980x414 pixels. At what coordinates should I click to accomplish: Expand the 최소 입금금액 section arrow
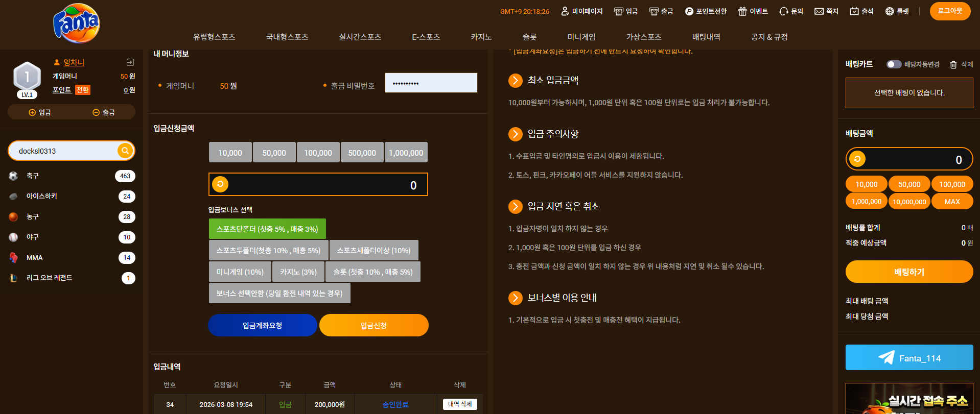point(516,81)
